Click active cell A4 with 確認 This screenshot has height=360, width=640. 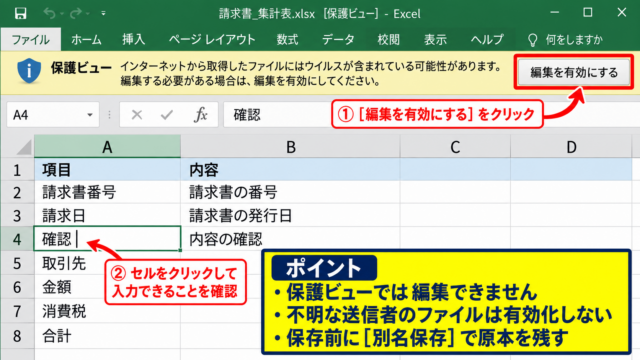tap(107, 239)
